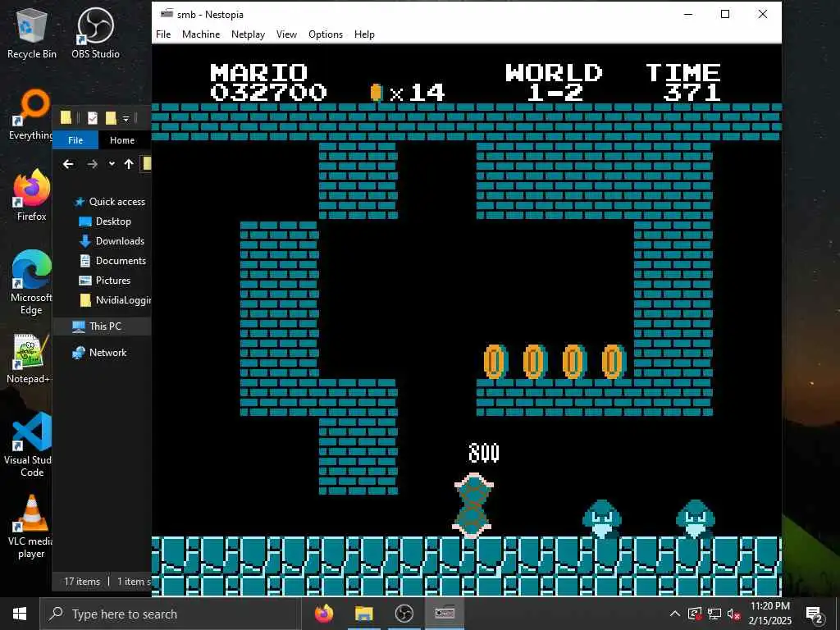Select the Firefox desktop shortcut
840x630 pixels.
(x=32, y=195)
